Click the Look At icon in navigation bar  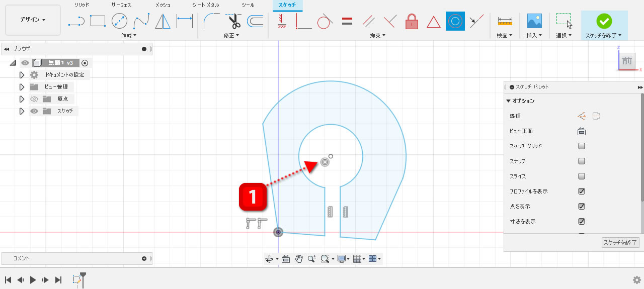286,259
